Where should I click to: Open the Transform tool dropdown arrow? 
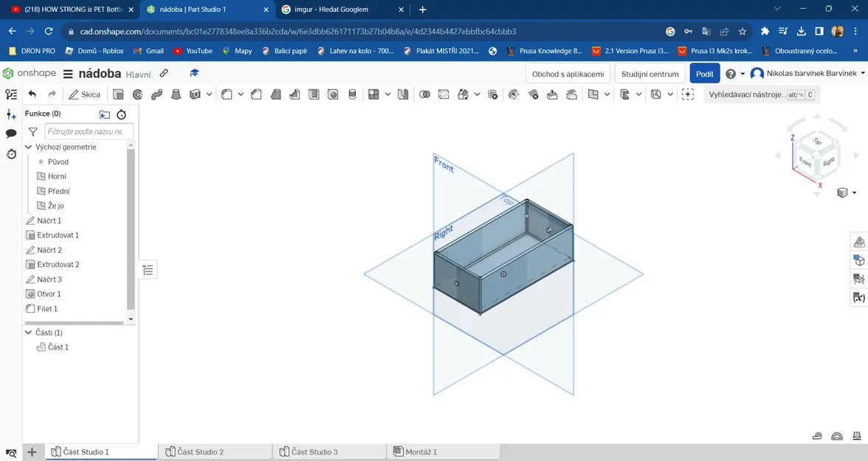pos(477,94)
